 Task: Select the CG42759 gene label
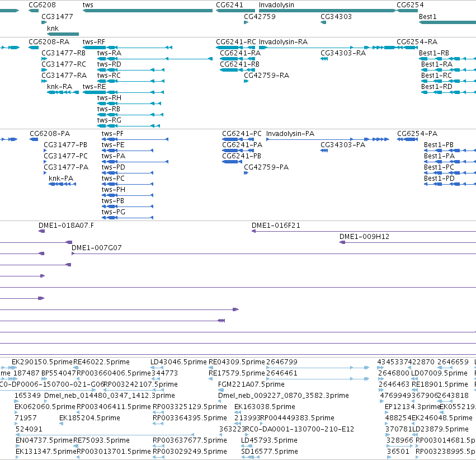(260, 17)
